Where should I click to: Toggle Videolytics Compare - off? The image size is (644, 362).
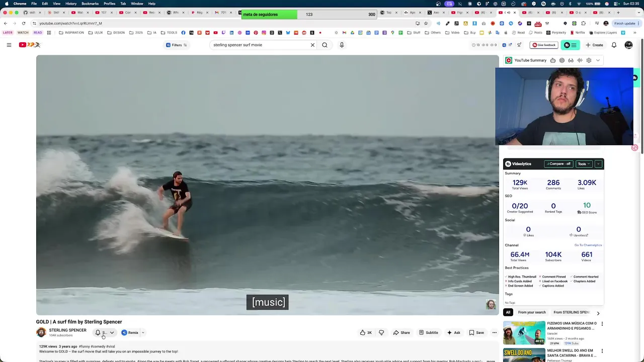point(558,164)
